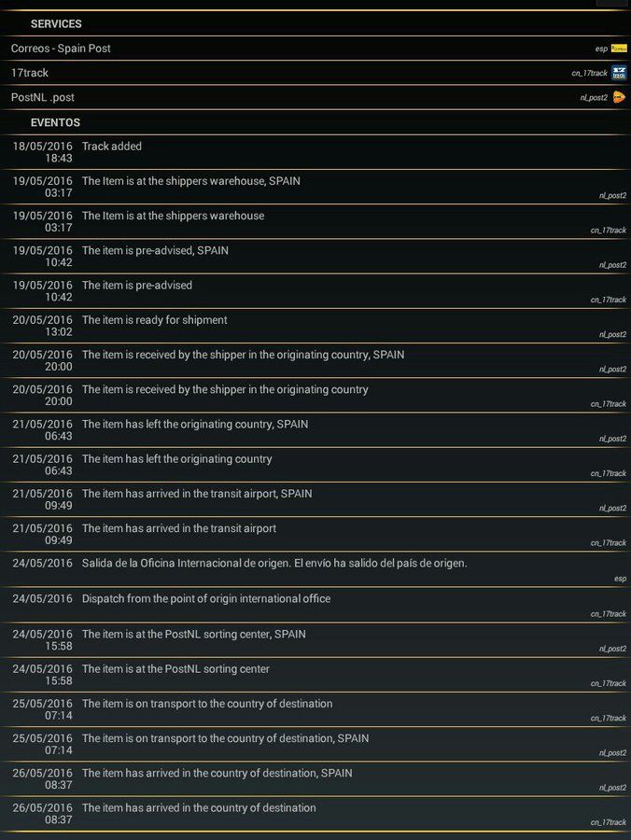Select the SERVICES section header

[56, 23]
